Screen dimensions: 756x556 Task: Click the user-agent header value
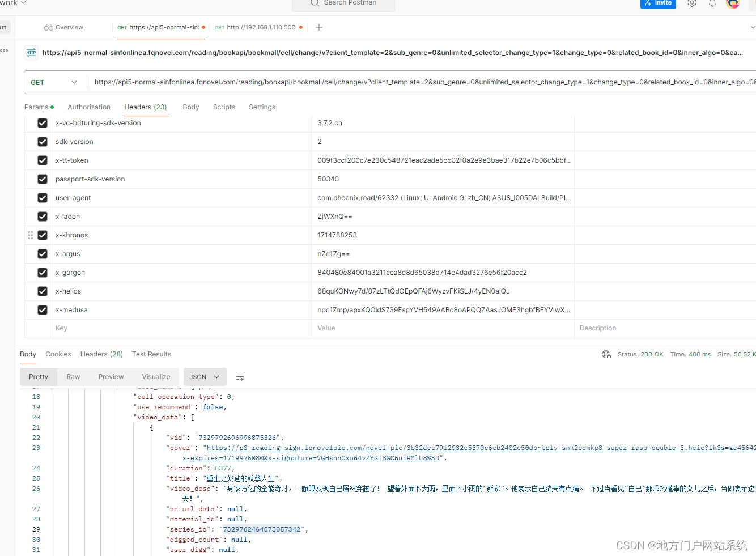coord(444,198)
